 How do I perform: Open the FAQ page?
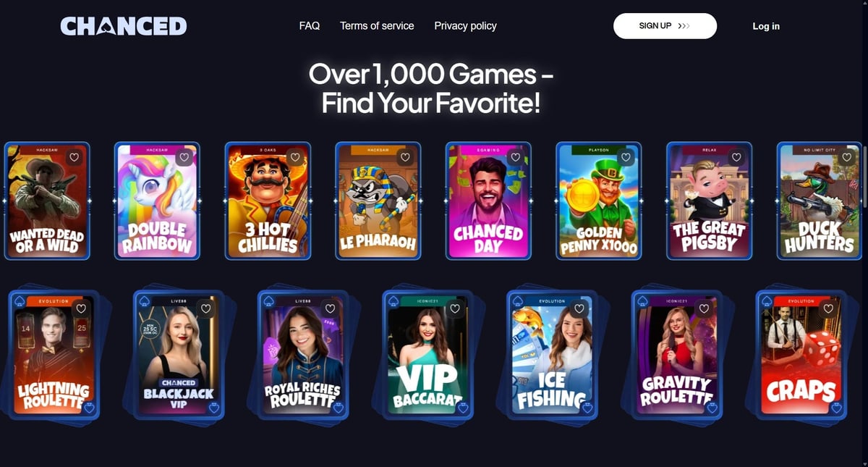tap(310, 25)
